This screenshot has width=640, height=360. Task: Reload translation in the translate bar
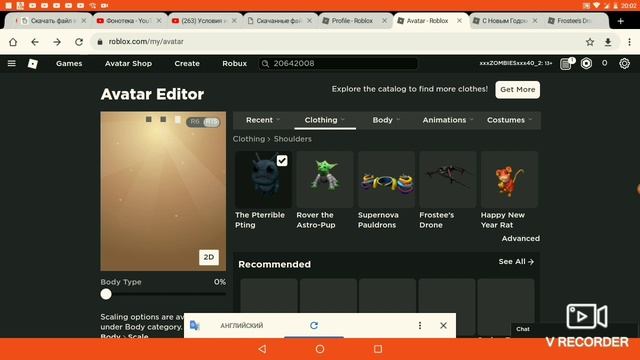coord(314,325)
